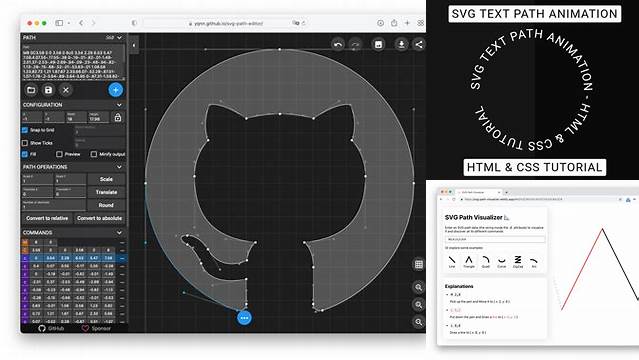The height and width of the screenshot is (360, 639).
Task: Enable the Minify output checkbox
Action: [94, 154]
